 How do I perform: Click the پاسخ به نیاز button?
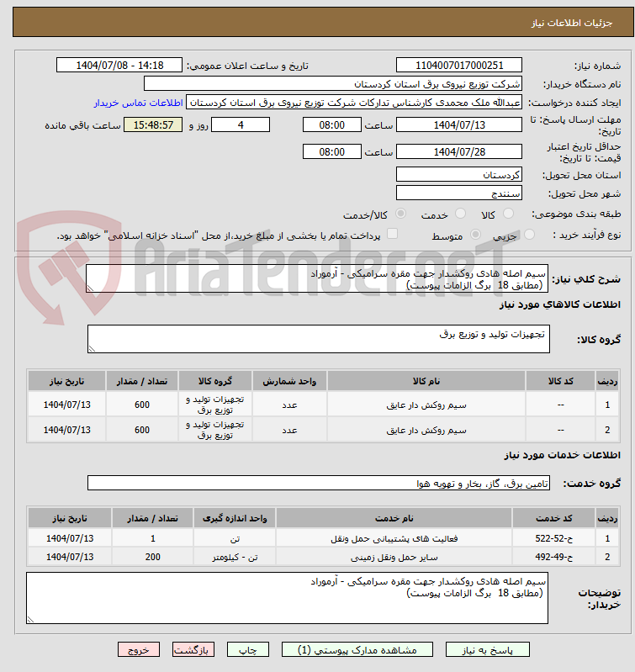pos(488,650)
